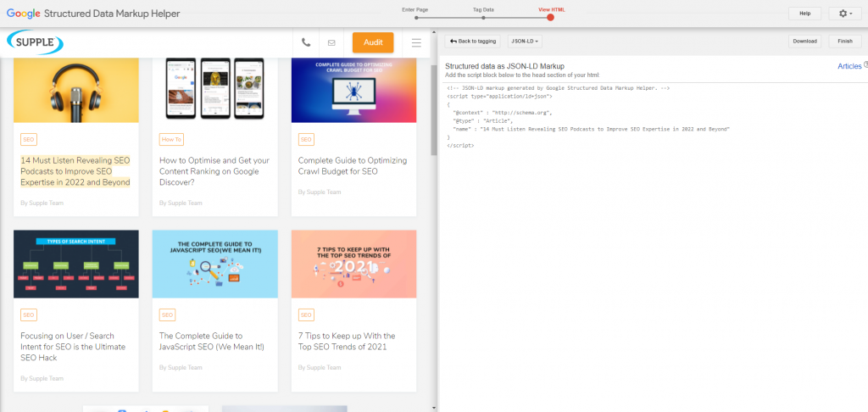This screenshot has width=868, height=412.
Task: Click the Help button
Action: (x=805, y=14)
